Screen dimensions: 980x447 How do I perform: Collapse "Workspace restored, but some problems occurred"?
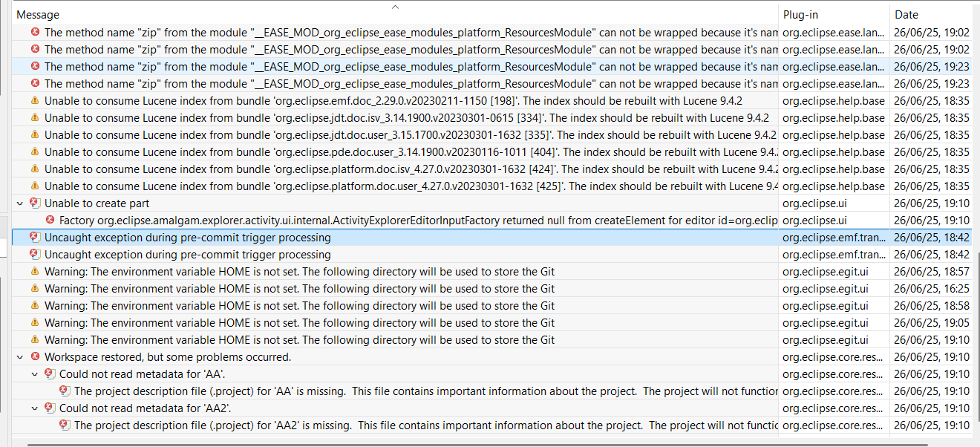pyautogui.click(x=20, y=357)
